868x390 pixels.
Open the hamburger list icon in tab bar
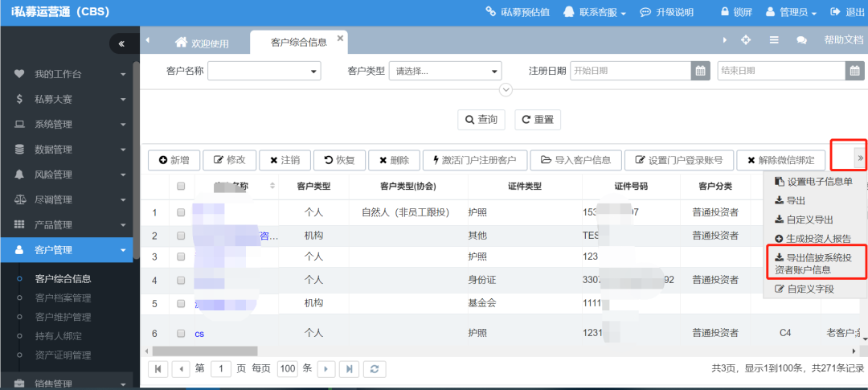(774, 40)
